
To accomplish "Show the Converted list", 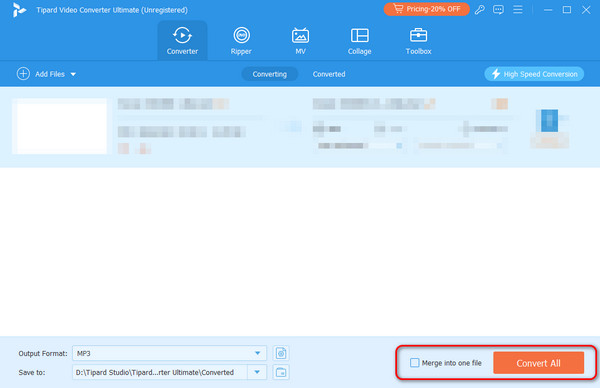I will point(329,74).
